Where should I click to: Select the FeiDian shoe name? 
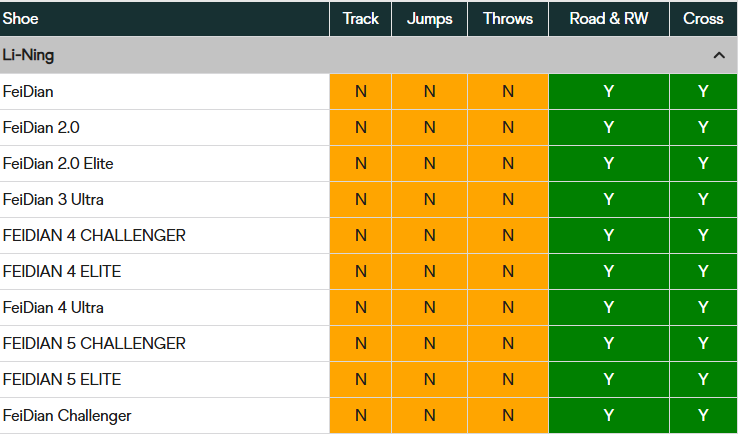(x=28, y=92)
